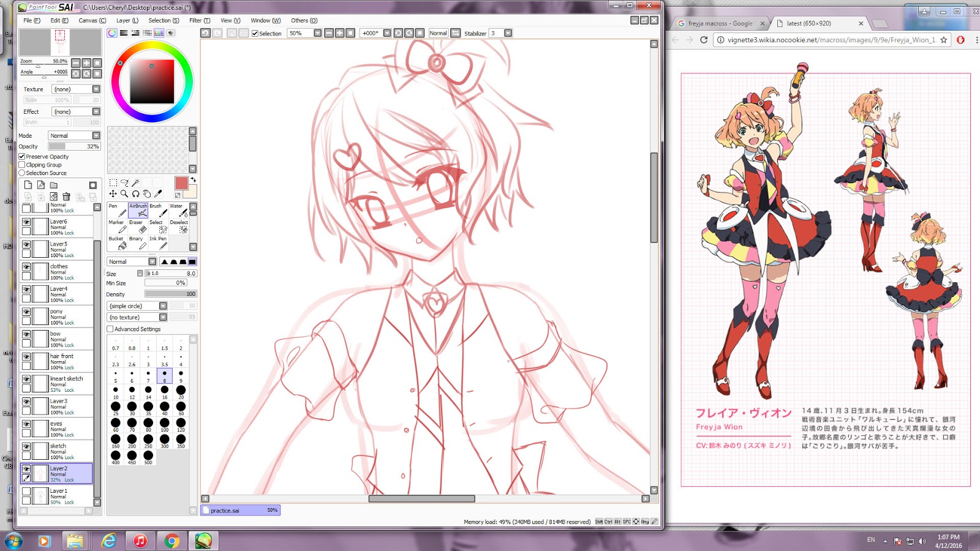This screenshot has width=980, height=551.
Task: Select the Move tool
Action: (x=113, y=193)
